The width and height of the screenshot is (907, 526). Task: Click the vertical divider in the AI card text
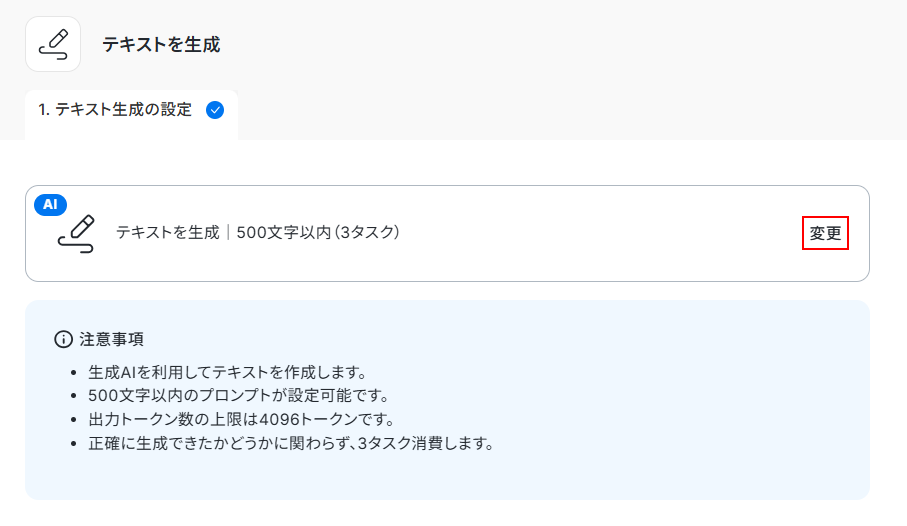click(x=228, y=233)
